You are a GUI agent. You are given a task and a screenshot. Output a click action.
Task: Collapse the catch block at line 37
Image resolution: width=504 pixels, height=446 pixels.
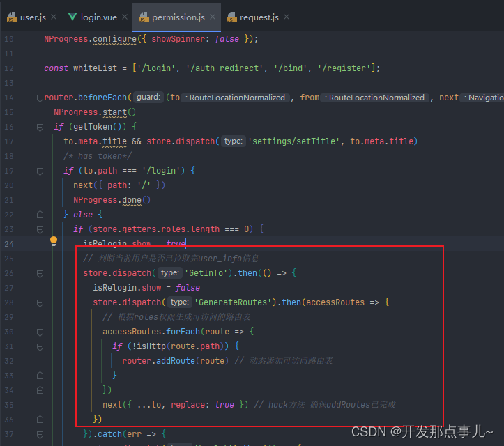40,434
